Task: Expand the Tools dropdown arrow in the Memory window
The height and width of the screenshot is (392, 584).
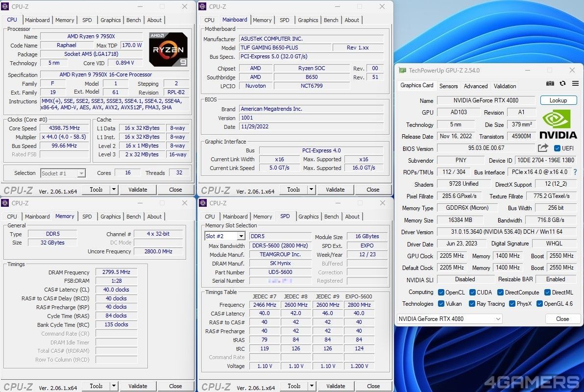Action: 114,386
